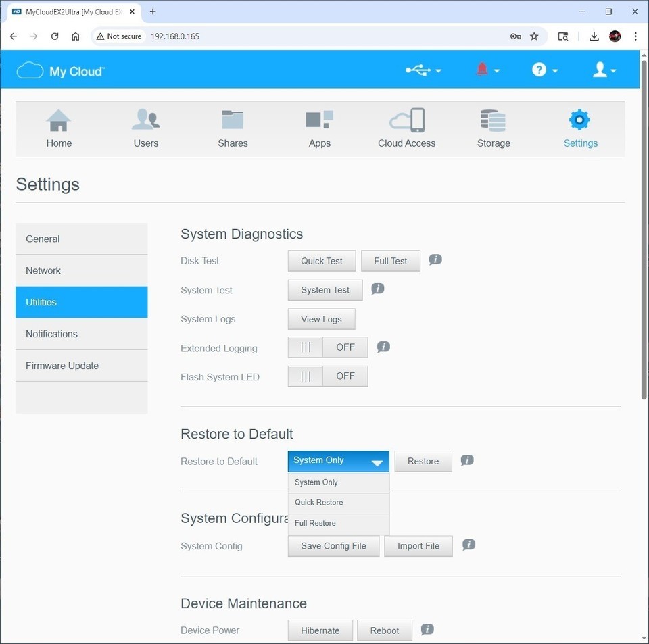Viewport: 649px width, 644px height.
Task: Click the View Logs button
Action: pyautogui.click(x=321, y=320)
